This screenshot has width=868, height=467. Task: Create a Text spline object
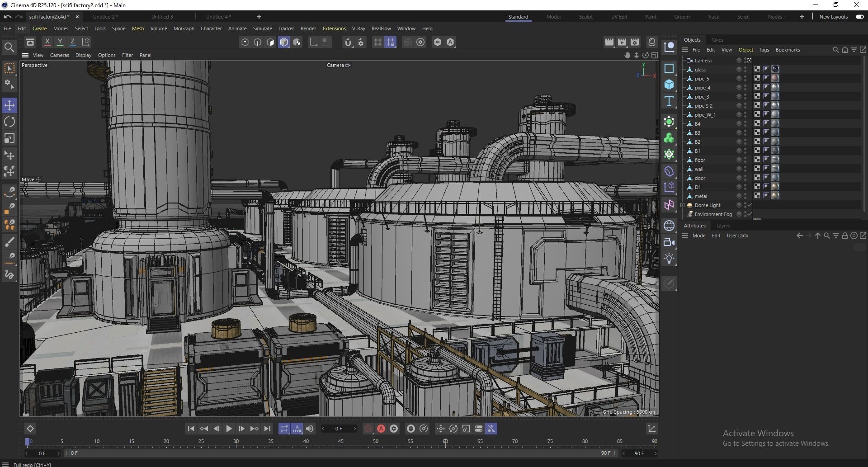point(669,101)
